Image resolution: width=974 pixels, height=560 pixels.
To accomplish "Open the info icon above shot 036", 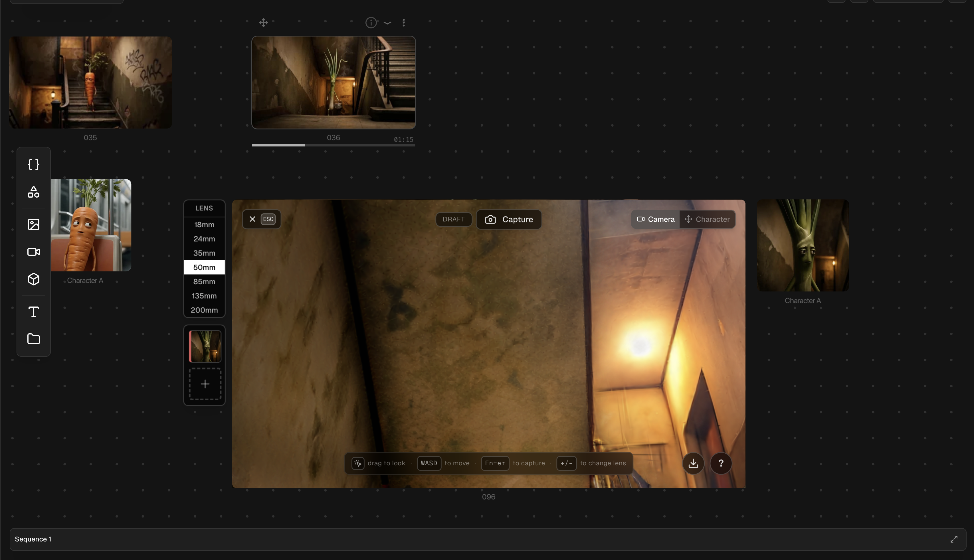I will 371,23.
